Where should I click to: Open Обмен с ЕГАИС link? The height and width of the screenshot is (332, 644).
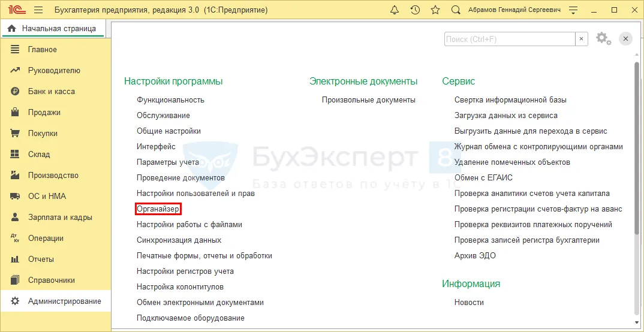(x=483, y=178)
